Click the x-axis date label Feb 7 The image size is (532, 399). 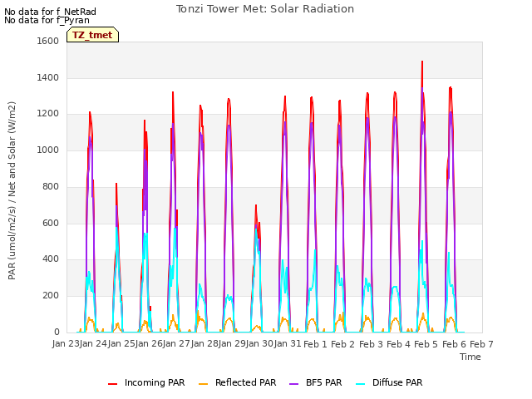[x=481, y=344]
